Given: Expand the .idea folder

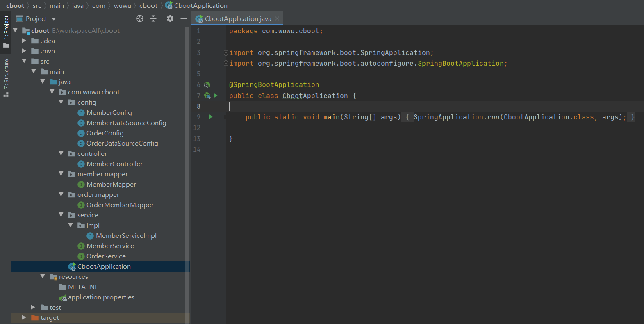Looking at the screenshot, I should [24, 41].
